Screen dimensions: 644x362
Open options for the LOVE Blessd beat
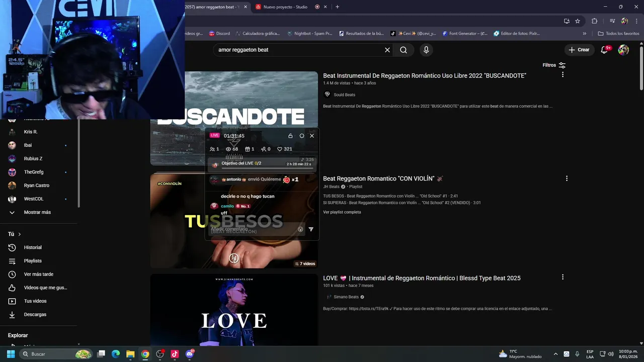(x=562, y=277)
